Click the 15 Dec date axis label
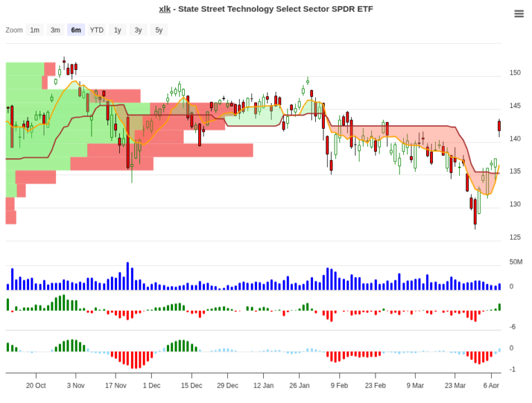 191,386
